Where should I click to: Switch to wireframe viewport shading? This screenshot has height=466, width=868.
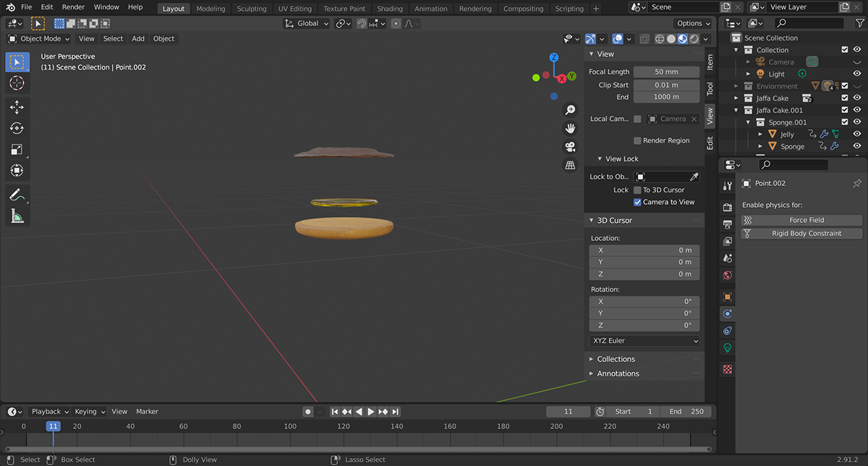point(660,39)
